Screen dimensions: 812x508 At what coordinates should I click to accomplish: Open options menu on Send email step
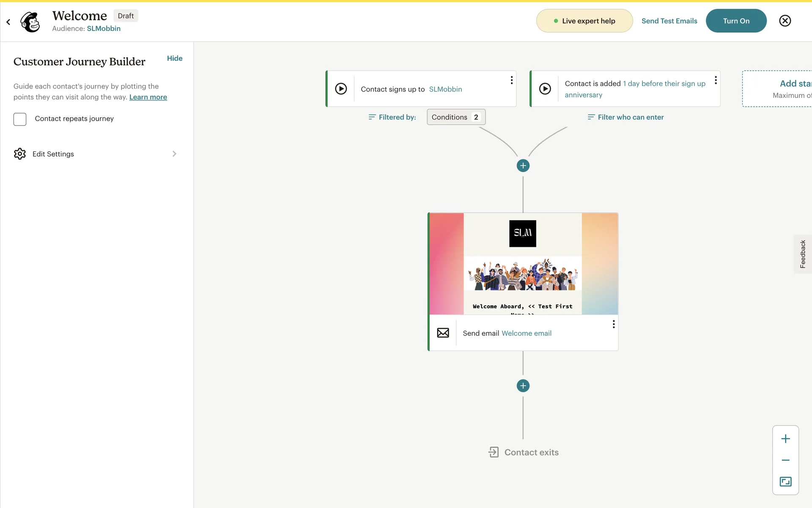pos(614,324)
